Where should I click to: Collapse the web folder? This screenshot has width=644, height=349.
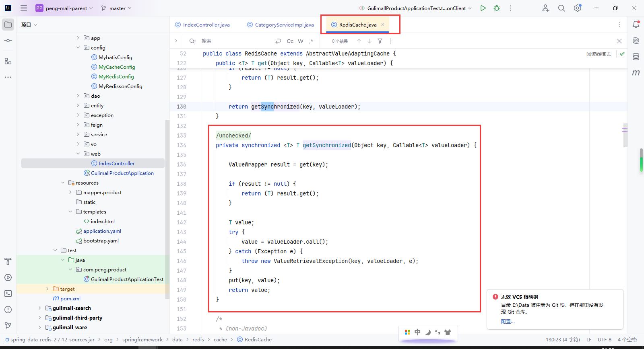(x=78, y=154)
